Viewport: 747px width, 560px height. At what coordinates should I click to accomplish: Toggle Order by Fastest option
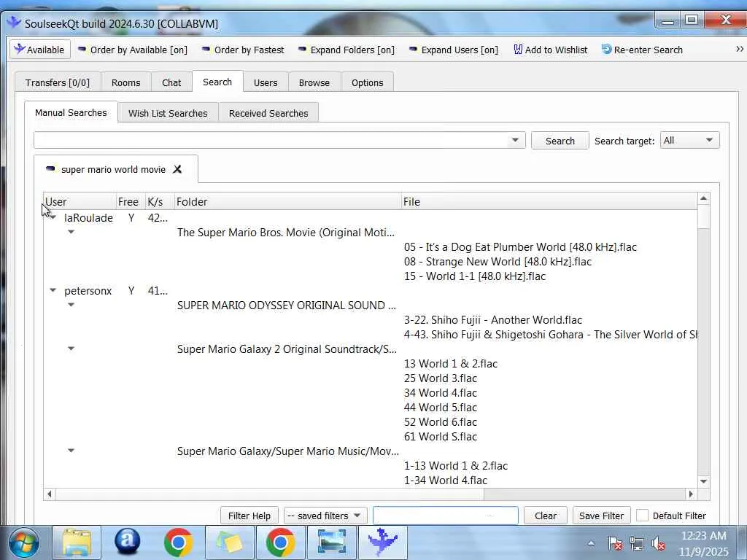click(x=243, y=50)
